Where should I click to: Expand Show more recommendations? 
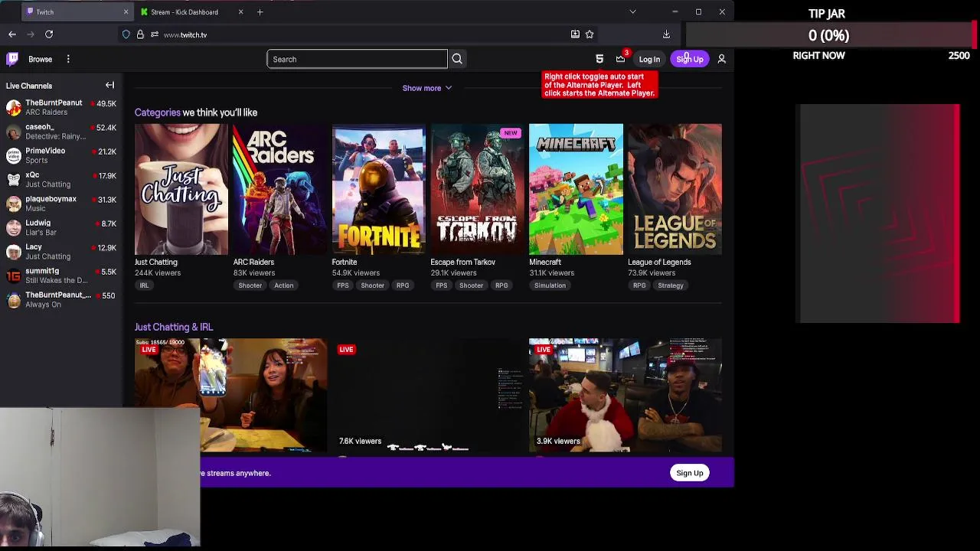tap(427, 88)
